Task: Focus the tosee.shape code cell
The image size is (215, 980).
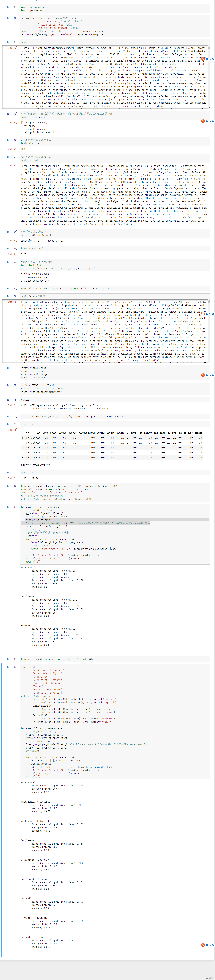Action: coord(115,472)
